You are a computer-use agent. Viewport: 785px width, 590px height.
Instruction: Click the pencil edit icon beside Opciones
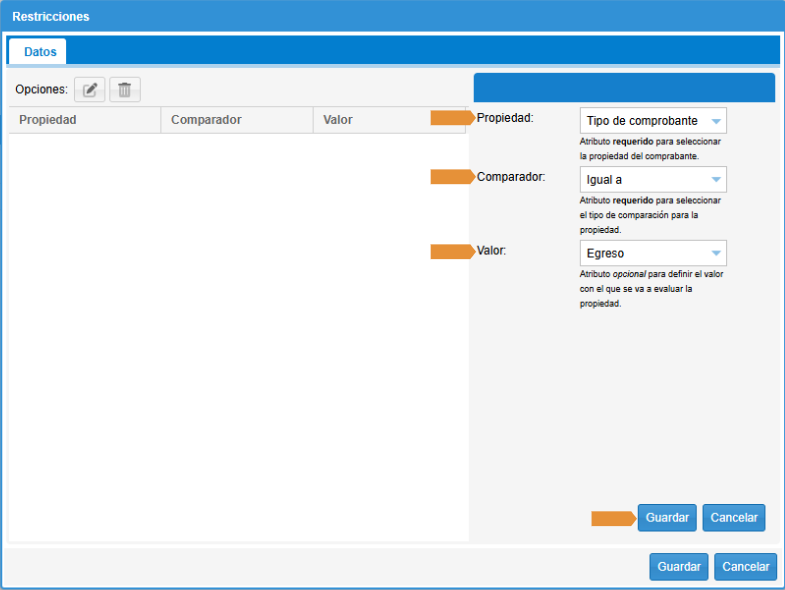90,90
